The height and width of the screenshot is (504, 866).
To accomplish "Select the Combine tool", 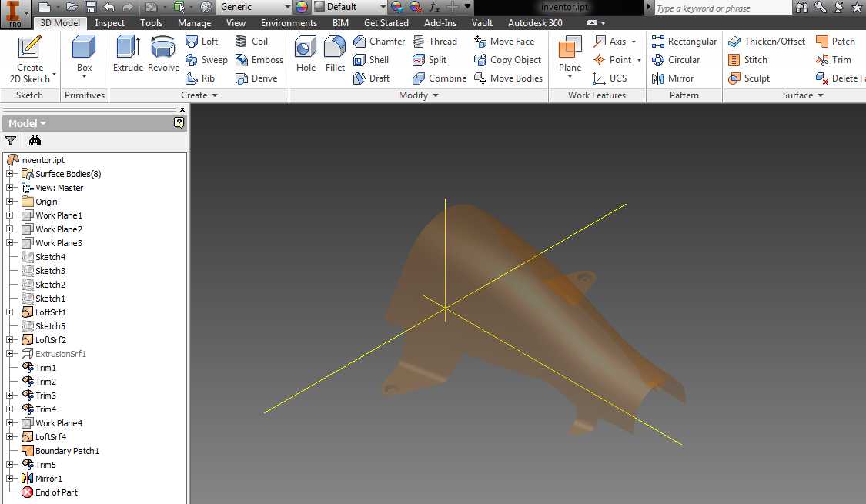I will coord(440,78).
